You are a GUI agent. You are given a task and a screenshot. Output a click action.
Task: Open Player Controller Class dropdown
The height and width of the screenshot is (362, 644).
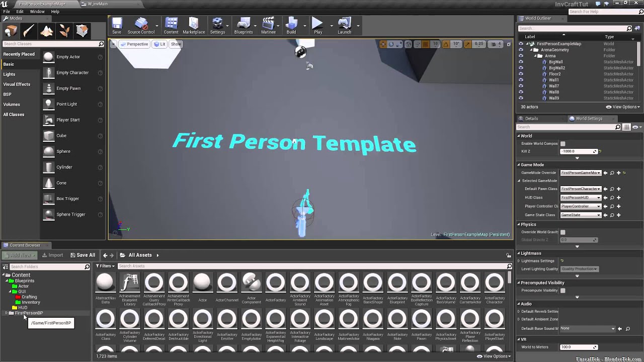coord(581,206)
